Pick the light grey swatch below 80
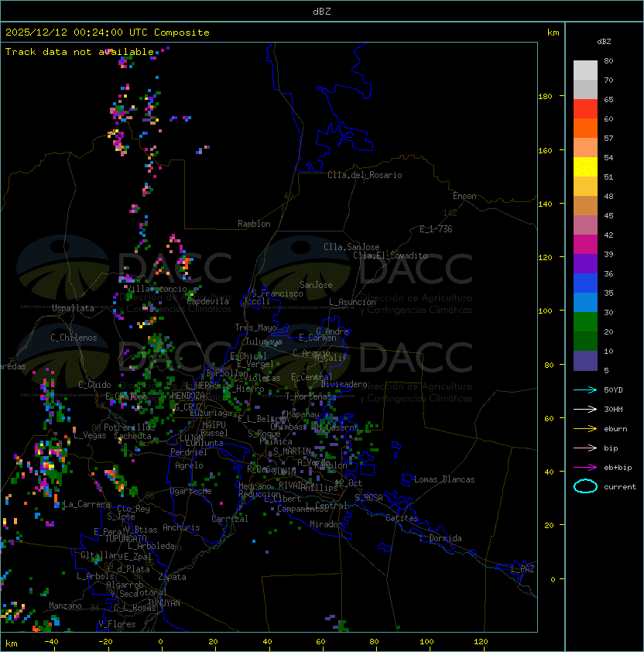 (x=585, y=70)
